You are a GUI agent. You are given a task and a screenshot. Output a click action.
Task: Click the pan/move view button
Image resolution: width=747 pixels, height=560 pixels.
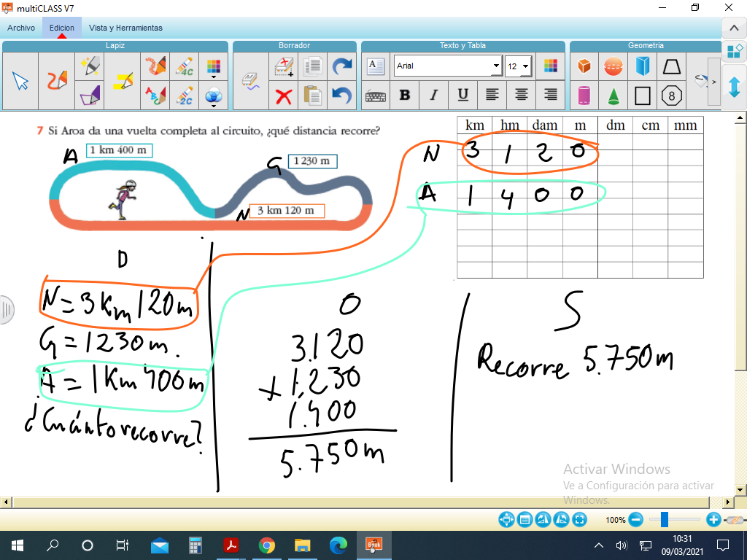tap(506, 519)
